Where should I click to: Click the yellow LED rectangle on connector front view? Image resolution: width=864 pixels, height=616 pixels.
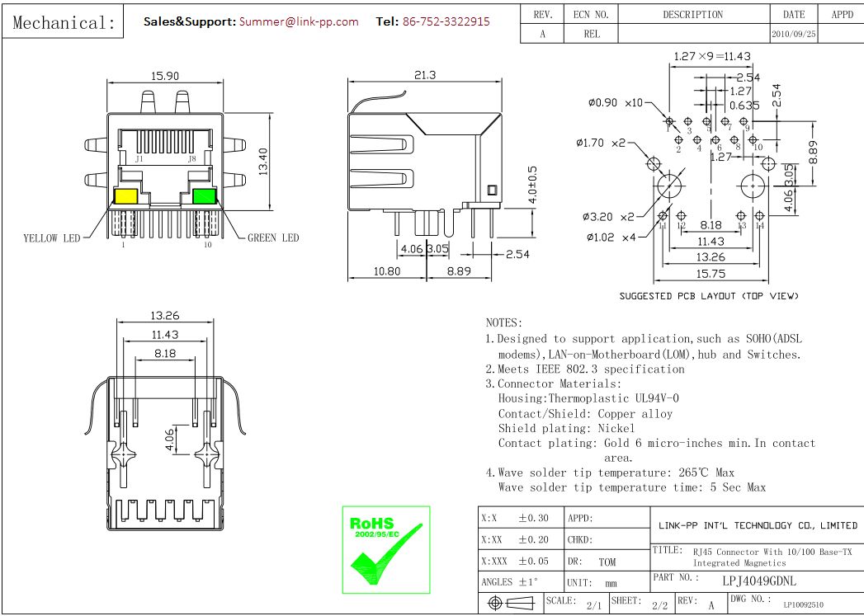click(125, 196)
